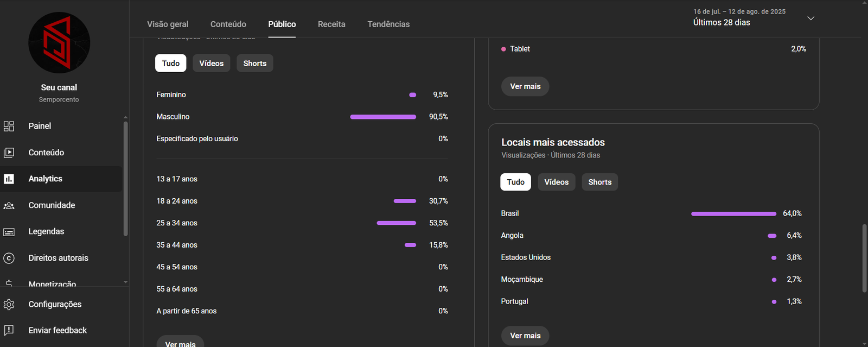868x347 pixels.
Task: Click the Painel dashboard icon
Action: tap(9, 126)
